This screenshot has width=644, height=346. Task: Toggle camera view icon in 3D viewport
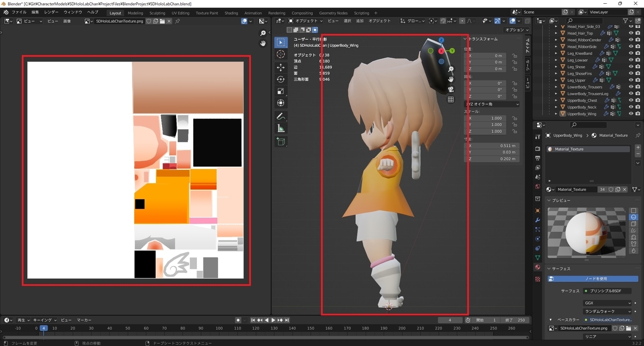(451, 89)
